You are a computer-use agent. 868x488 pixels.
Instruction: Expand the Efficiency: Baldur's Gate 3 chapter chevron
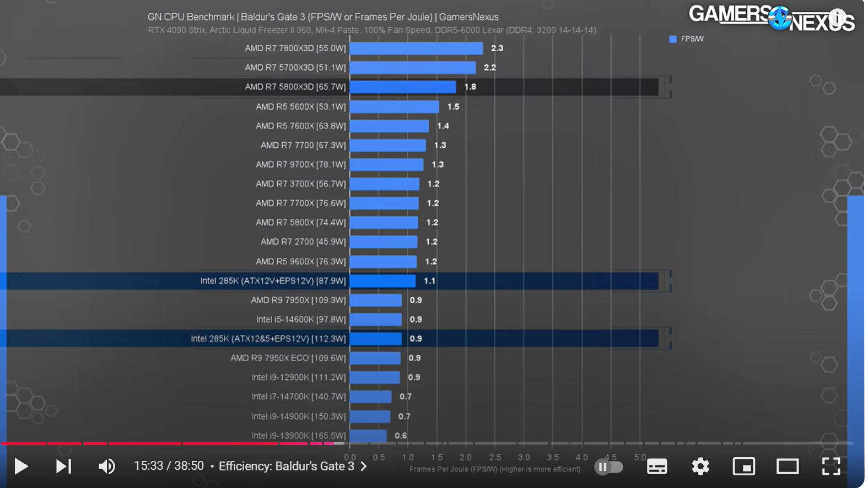point(364,466)
